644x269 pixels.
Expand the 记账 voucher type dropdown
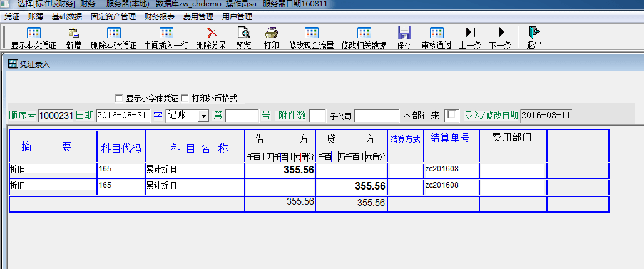203,116
